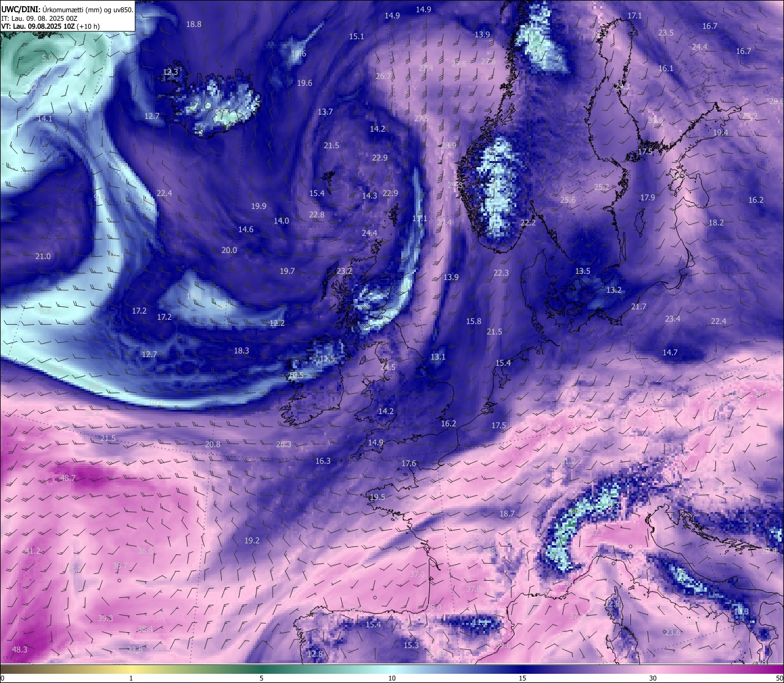This screenshot has height=683, width=784.
Task: Click the 20.0 value on the map
Action: 229,250
